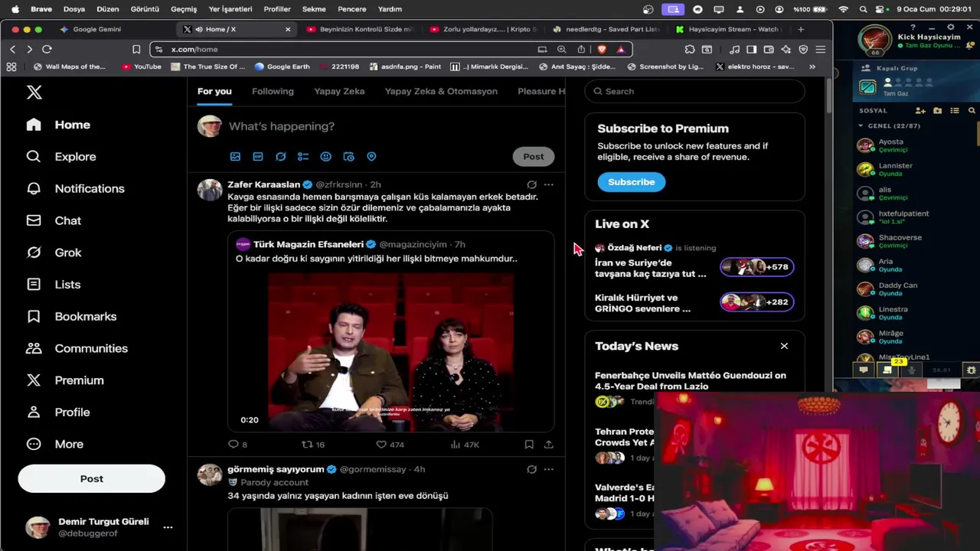
Task: Open Bookmarks in X sidebar
Action: point(71,317)
